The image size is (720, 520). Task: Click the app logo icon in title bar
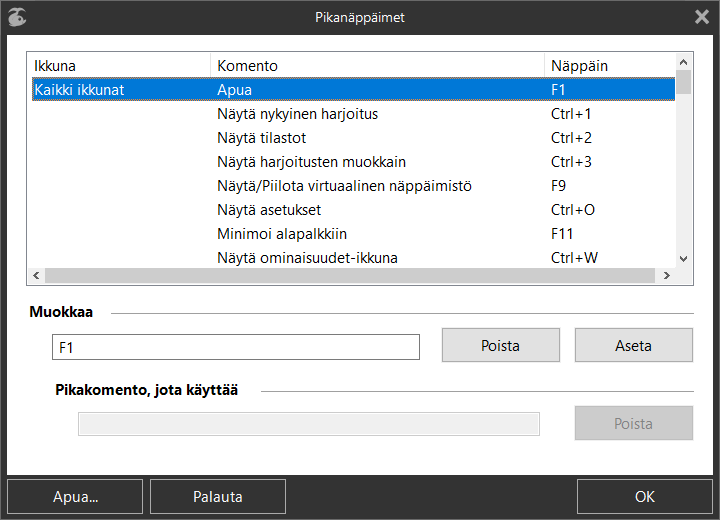pyautogui.click(x=17, y=17)
